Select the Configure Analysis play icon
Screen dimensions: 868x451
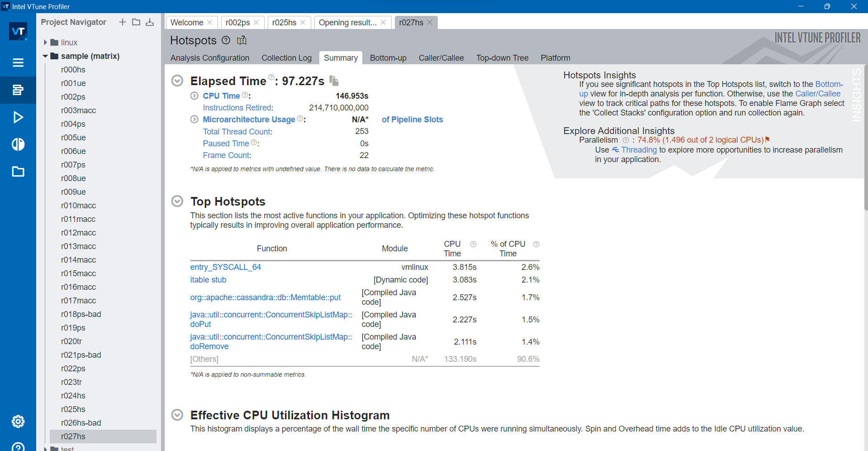pyautogui.click(x=18, y=117)
